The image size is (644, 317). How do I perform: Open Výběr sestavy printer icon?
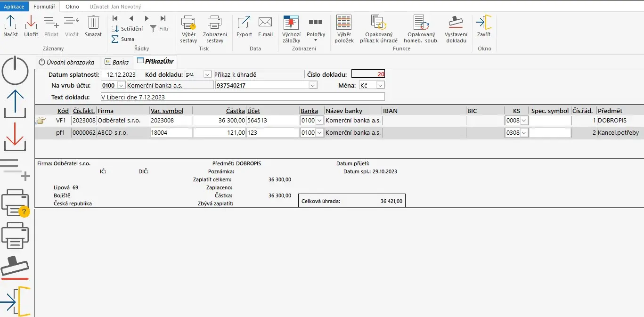coord(188,23)
